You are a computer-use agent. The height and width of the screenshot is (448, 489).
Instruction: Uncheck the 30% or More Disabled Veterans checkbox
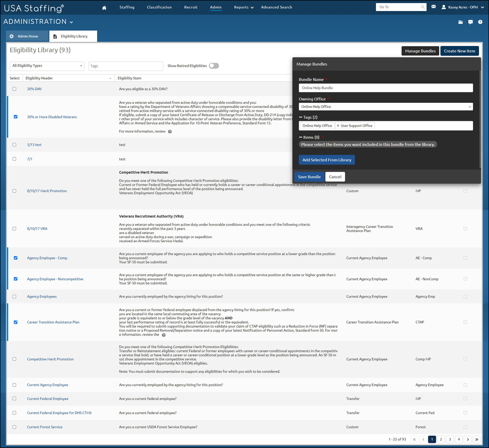point(16,117)
